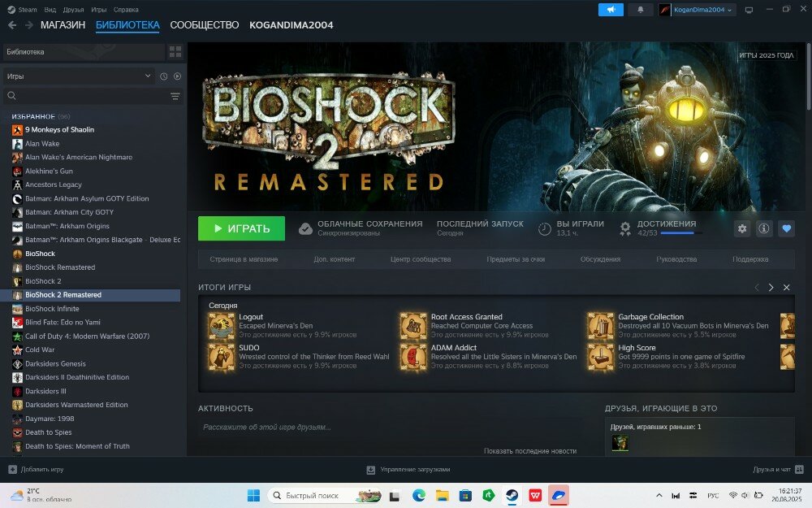Open the announcements megaphone button
This screenshot has width=812, height=508.
pyautogui.click(x=611, y=9)
